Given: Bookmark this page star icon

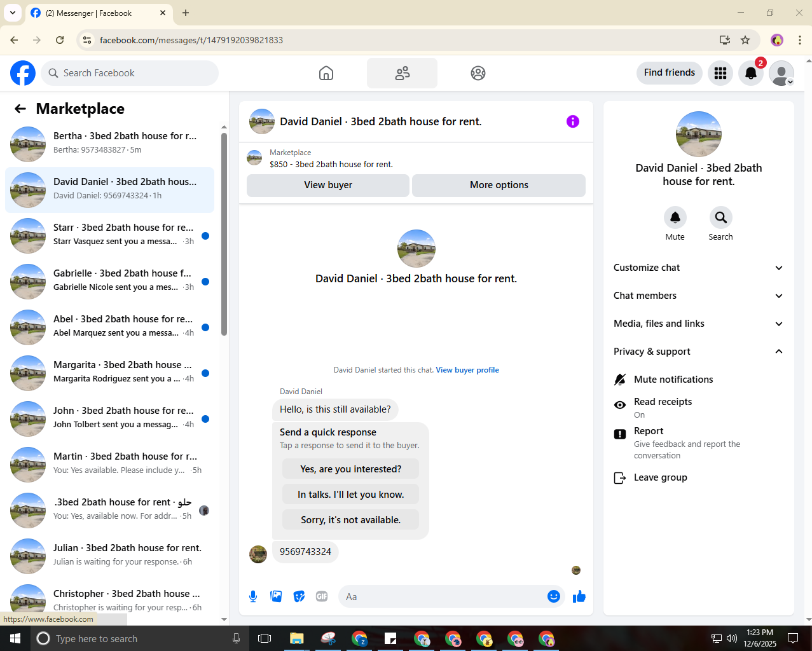Looking at the screenshot, I should click(x=745, y=40).
